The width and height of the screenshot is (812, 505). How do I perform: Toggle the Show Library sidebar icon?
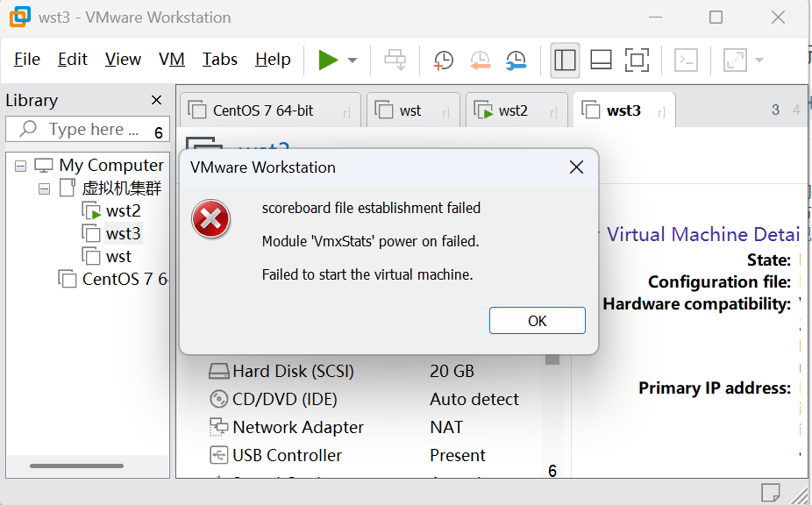tap(565, 60)
